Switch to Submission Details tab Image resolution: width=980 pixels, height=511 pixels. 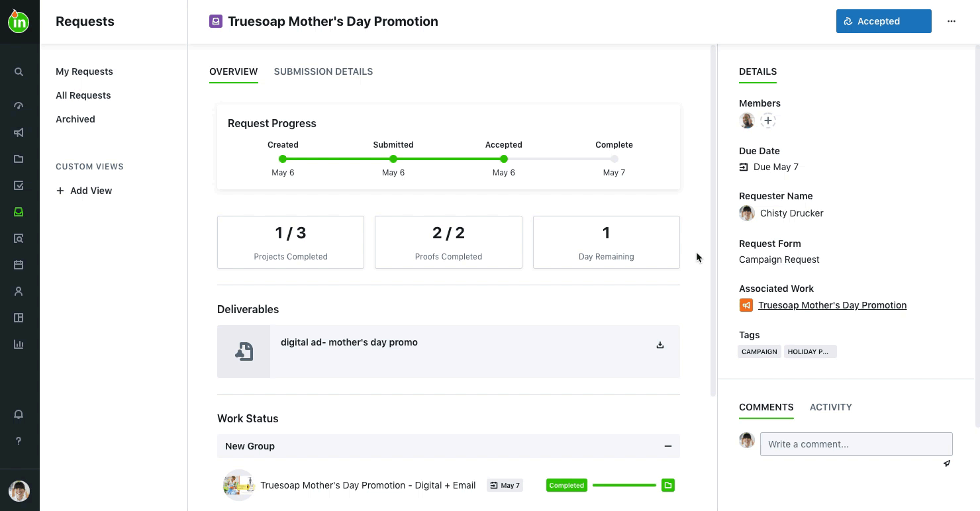pos(323,71)
